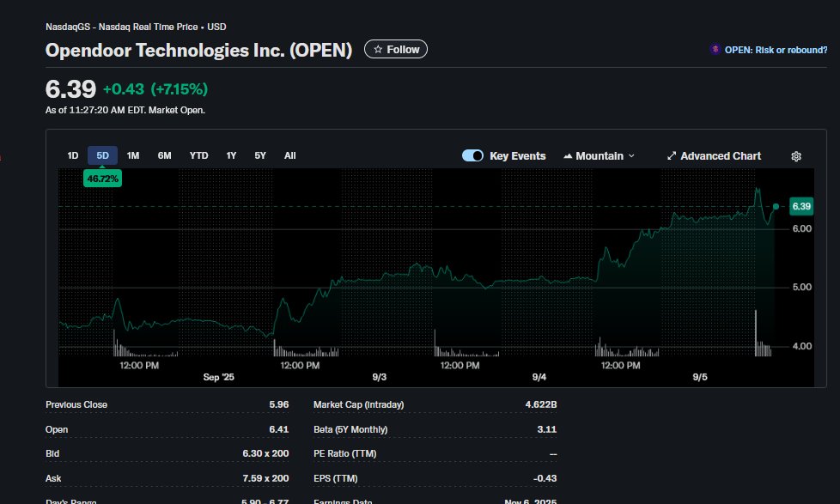Select the 1Y time range

(231, 155)
